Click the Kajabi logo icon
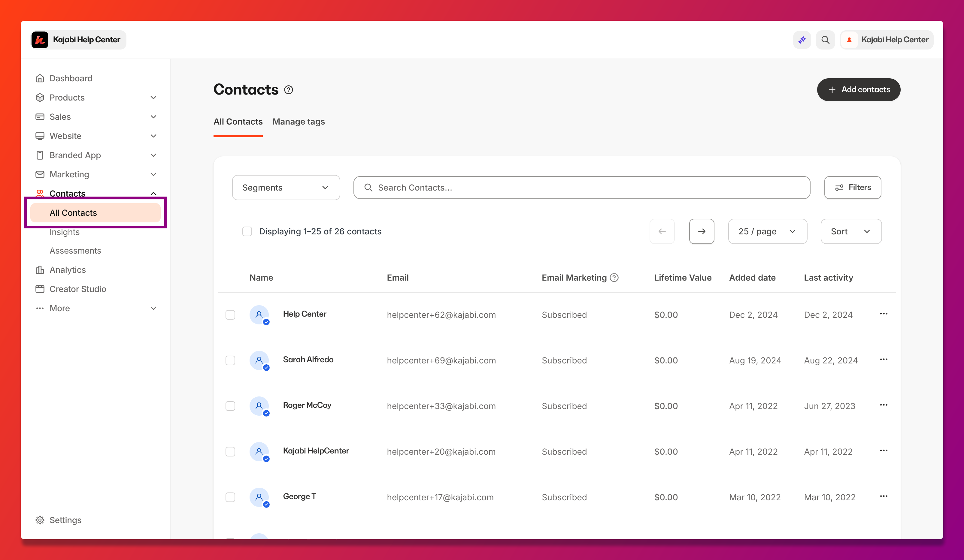Screen dimensions: 964x560 40,40
